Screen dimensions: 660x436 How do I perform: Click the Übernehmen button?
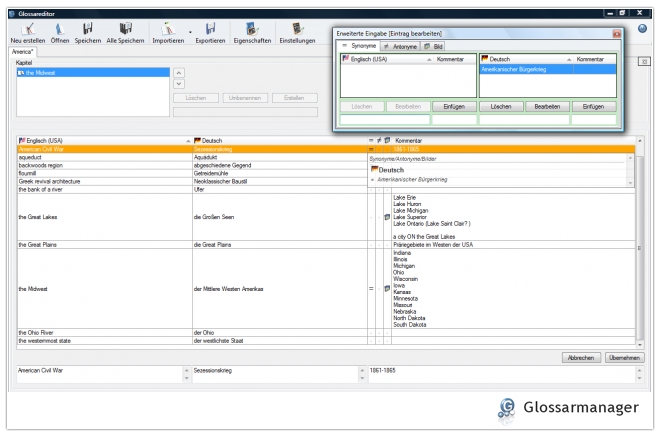tap(623, 357)
